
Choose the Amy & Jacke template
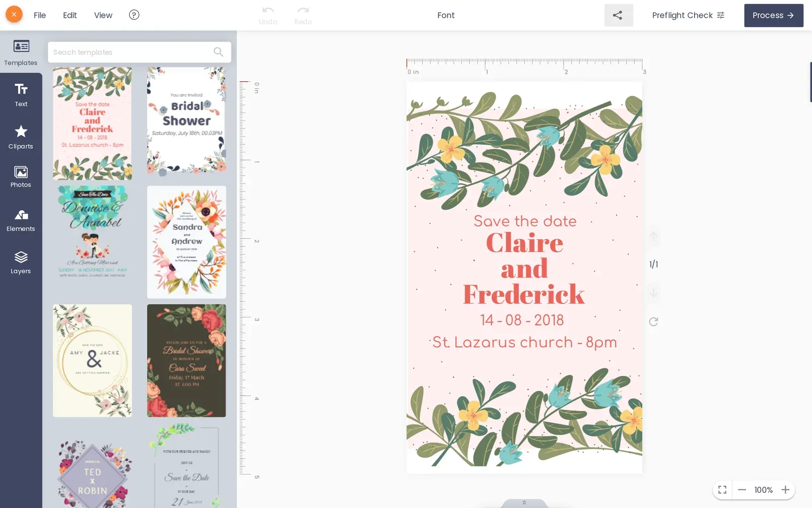92,361
